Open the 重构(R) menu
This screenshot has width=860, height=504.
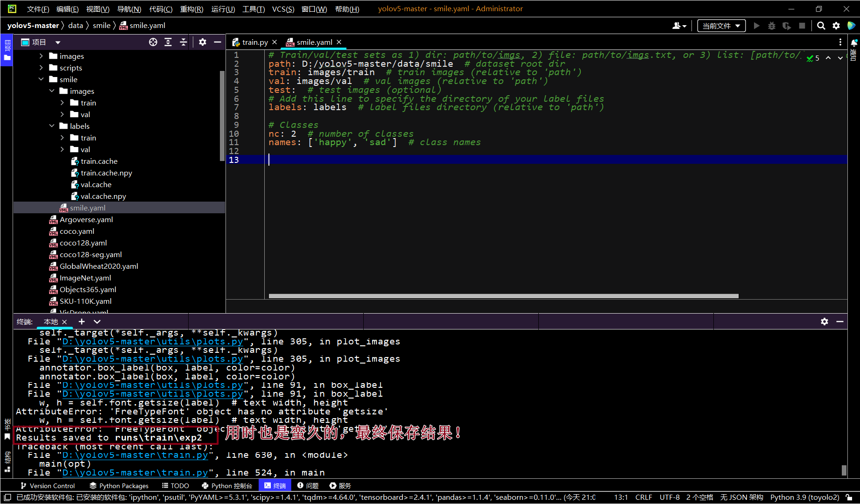pos(191,9)
